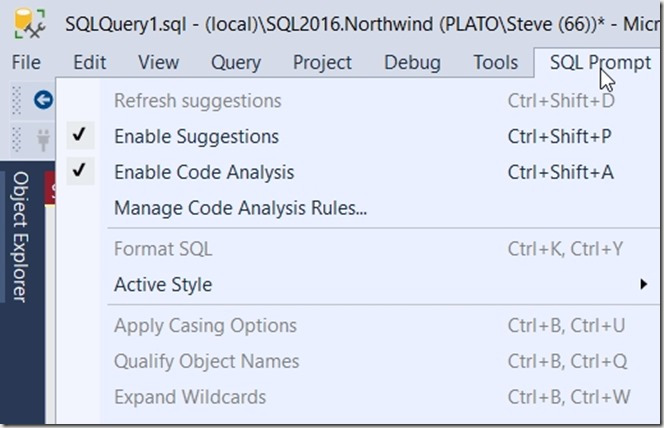
Task: Select Apply Casing Options entry
Action: (x=205, y=325)
